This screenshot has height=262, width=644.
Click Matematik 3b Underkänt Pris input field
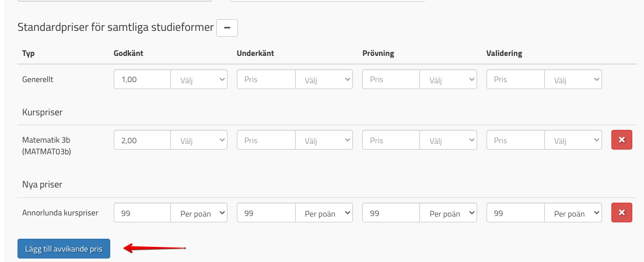(x=266, y=140)
